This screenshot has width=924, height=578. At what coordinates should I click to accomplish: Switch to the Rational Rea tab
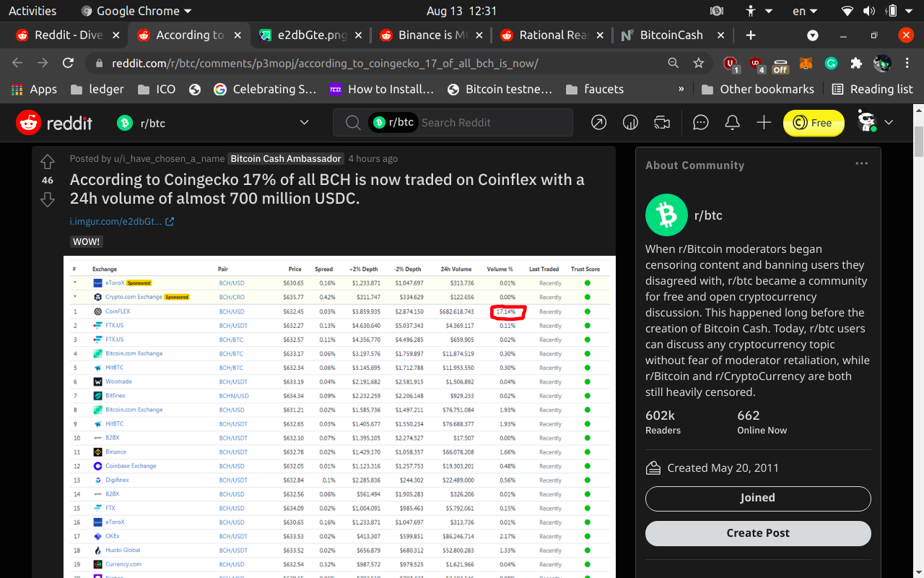552,35
